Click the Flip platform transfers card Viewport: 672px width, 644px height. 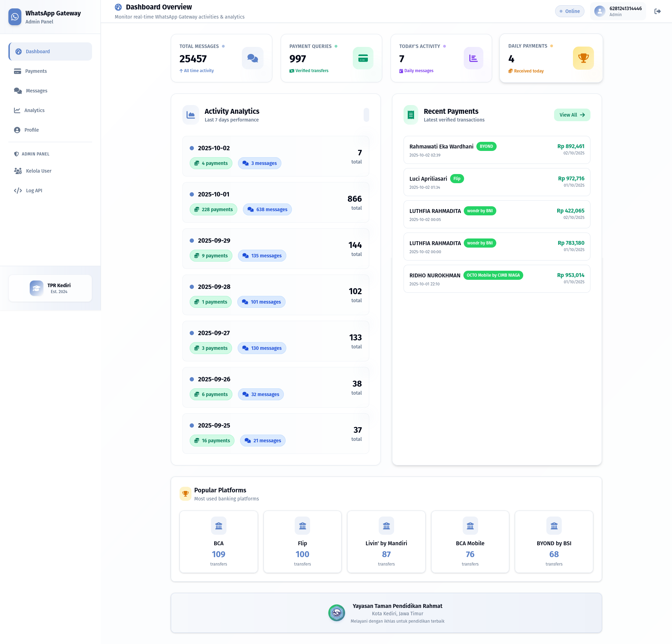pyautogui.click(x=302, y=542)
